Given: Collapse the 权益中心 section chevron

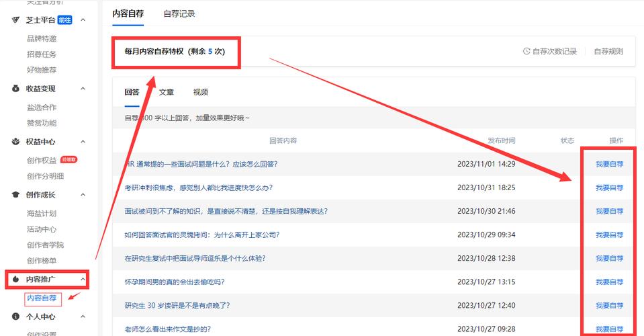Looking at the screenshot, I should (83, 142).
